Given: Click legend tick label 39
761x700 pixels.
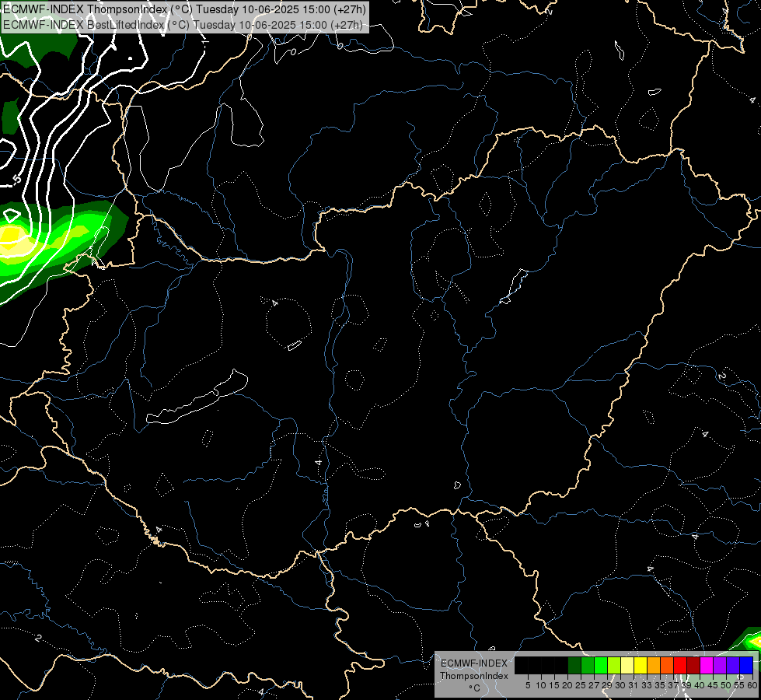Looking at the screenshot, I should (x=686, y=685).
